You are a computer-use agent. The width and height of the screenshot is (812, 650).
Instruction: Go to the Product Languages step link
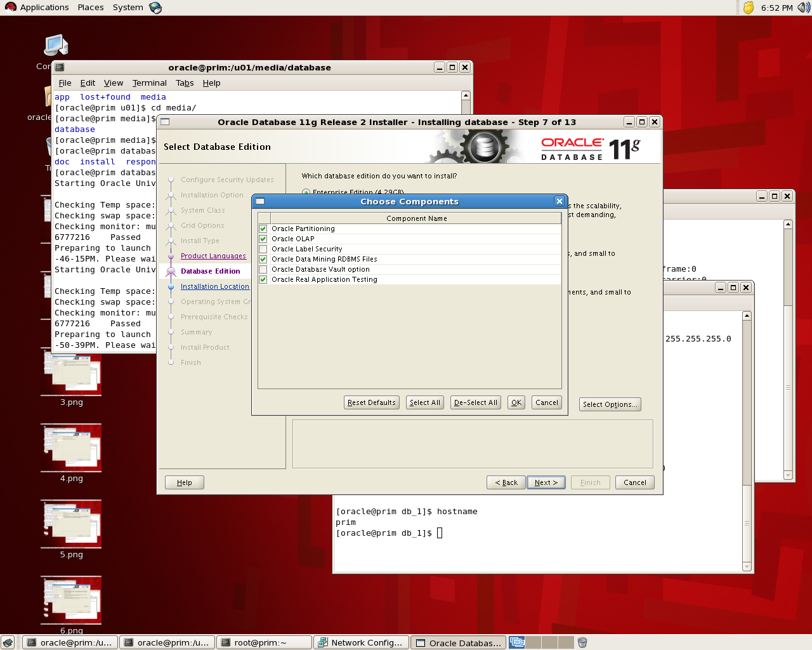pos(213,256)
